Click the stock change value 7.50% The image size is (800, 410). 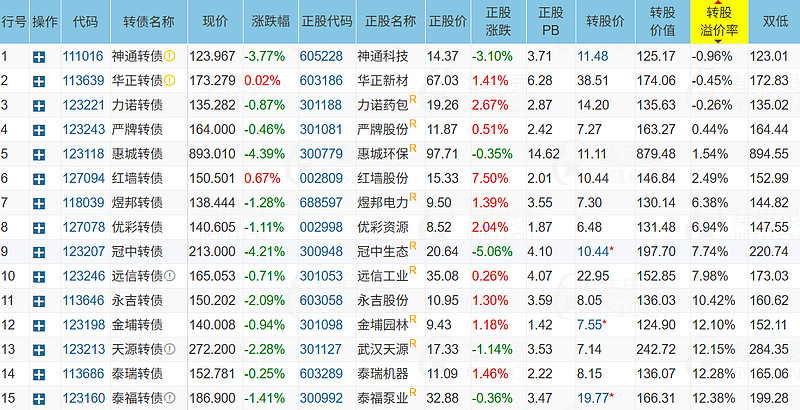point(490,178)
